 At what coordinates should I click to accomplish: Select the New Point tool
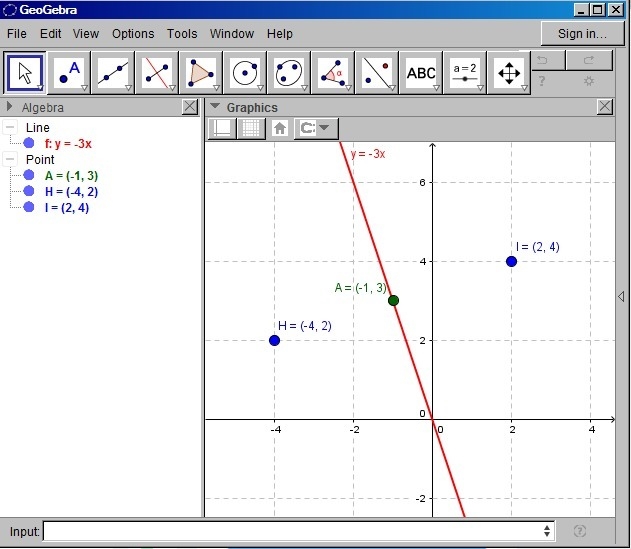[x=69, y=73]
